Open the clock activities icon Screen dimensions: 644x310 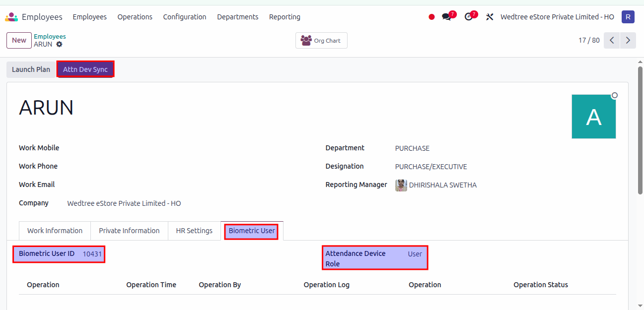469,17
